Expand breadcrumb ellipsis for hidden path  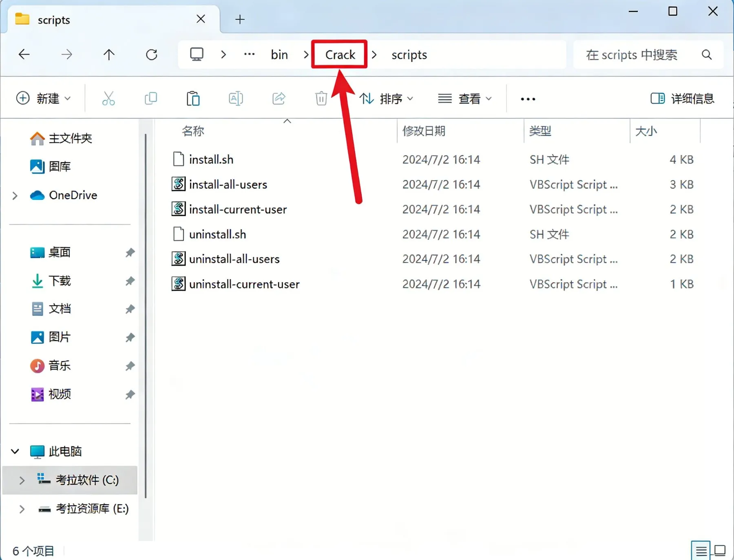pyautogui.click(x=249, y=54)
